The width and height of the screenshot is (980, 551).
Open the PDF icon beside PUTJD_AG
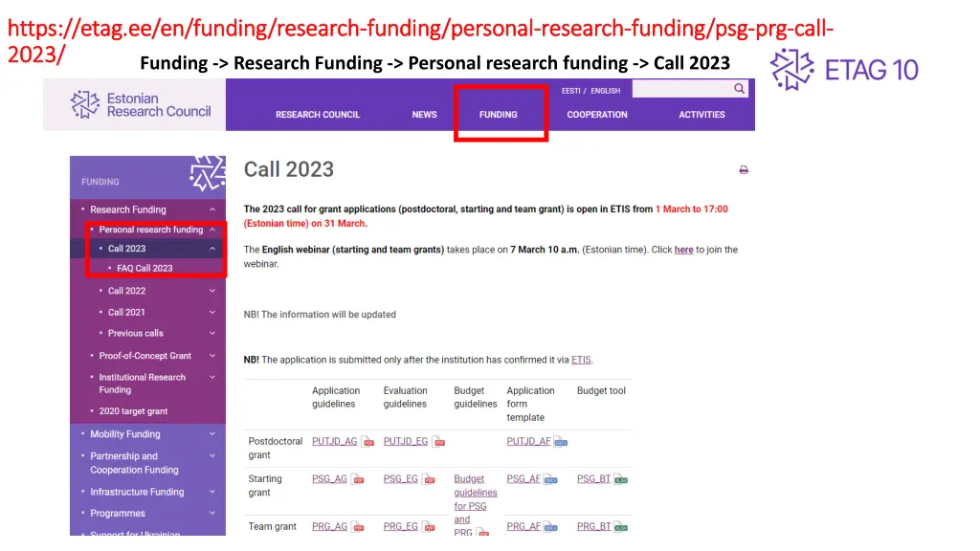point(368,442)
